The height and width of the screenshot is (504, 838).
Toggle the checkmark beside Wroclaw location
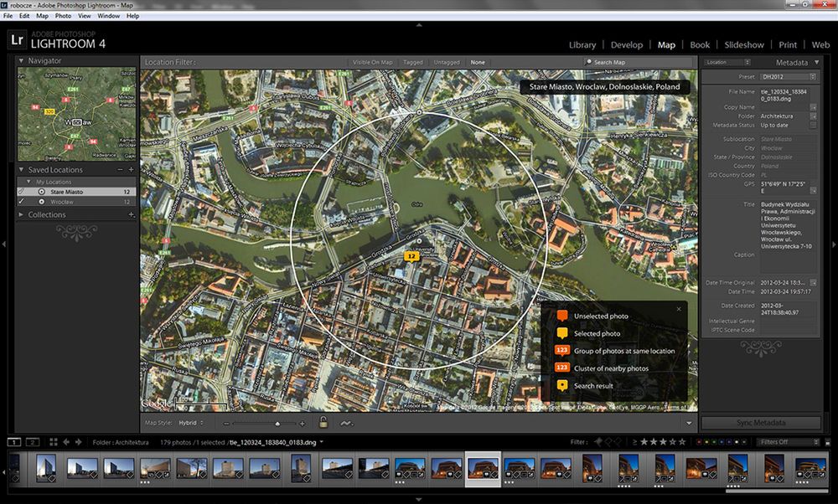(22, 202)
